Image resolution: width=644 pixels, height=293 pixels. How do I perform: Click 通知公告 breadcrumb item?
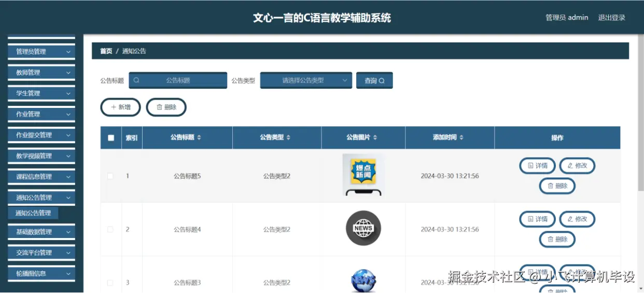coord(134,51)
